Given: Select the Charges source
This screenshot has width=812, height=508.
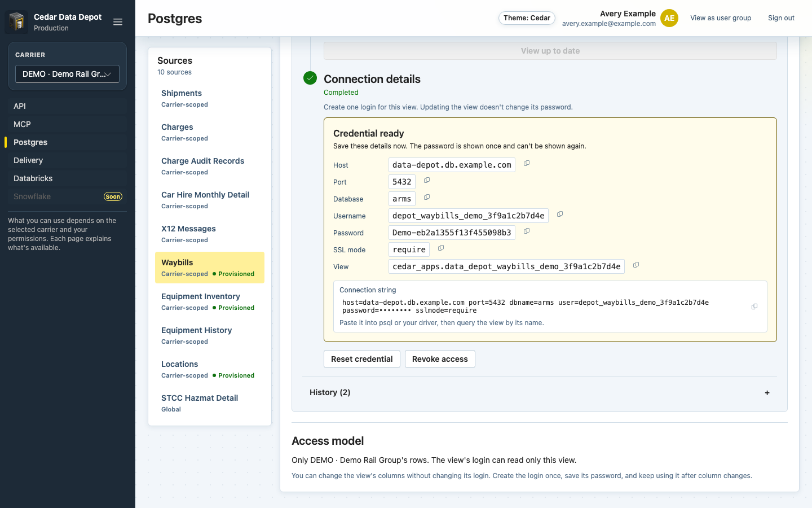Looking at the screenshot, I should [210, 132].
